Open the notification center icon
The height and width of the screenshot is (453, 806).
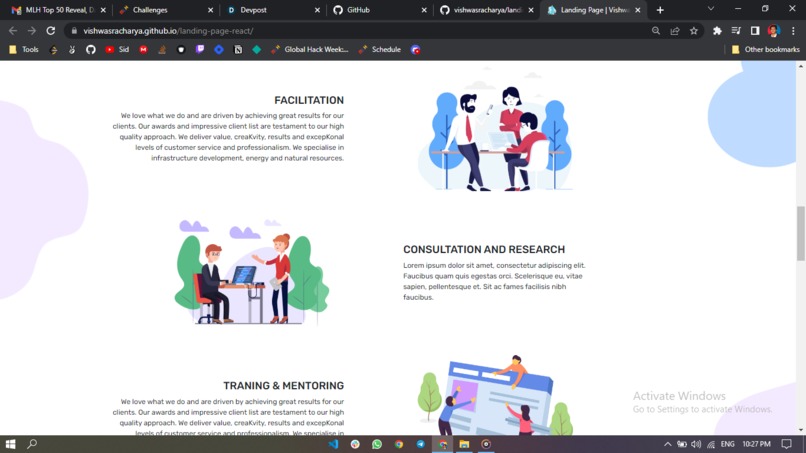click(786, 444)
